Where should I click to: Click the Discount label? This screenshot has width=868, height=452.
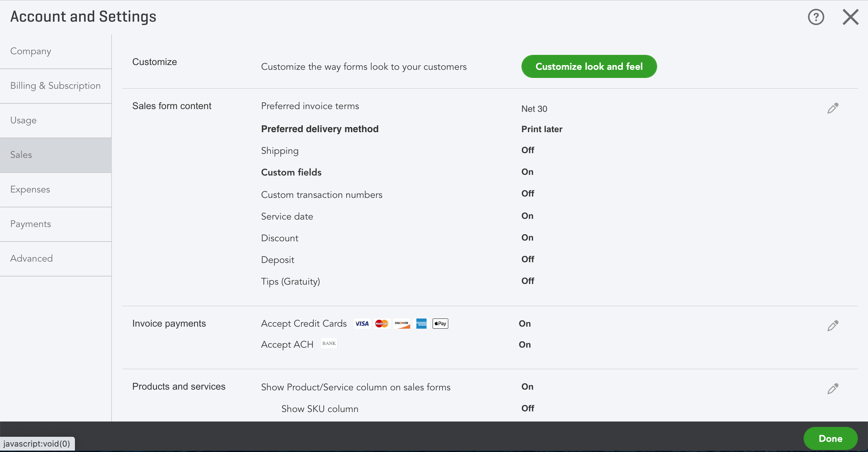tap(280, 238)
